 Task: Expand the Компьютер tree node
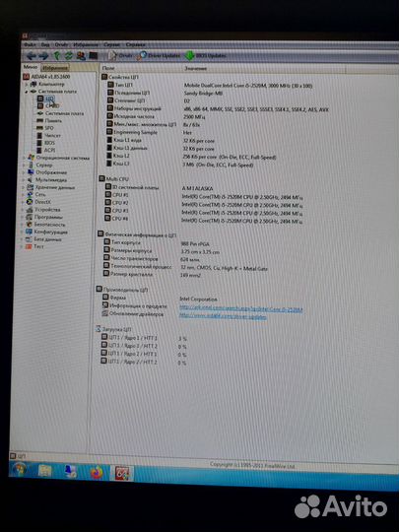[27, 84]
